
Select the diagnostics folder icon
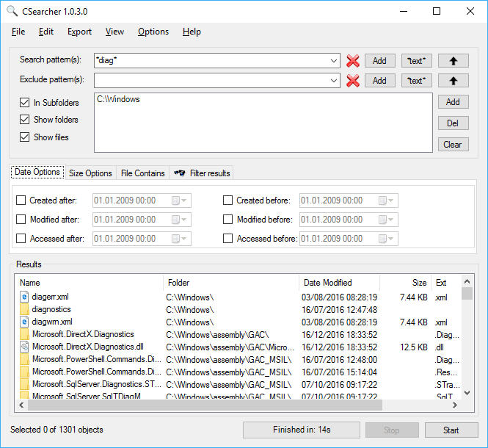click(x=24, y=309)
